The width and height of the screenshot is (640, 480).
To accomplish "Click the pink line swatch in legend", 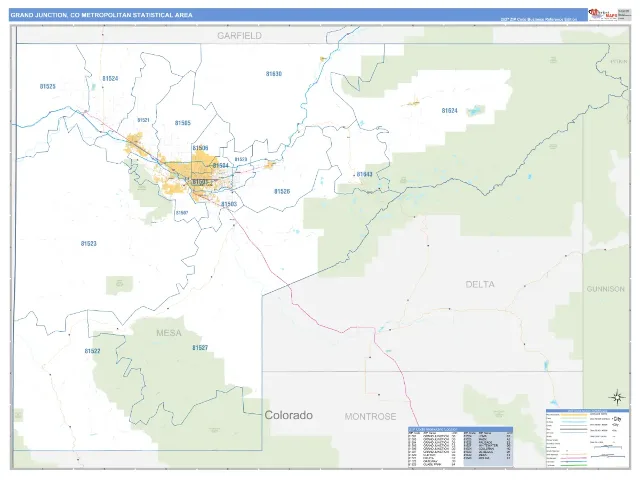I will click(573, 458).
